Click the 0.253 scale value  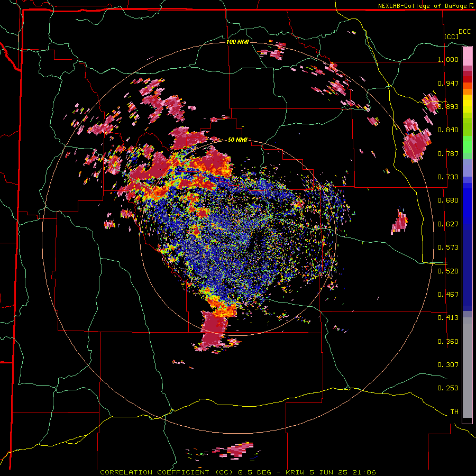point(448,388)
